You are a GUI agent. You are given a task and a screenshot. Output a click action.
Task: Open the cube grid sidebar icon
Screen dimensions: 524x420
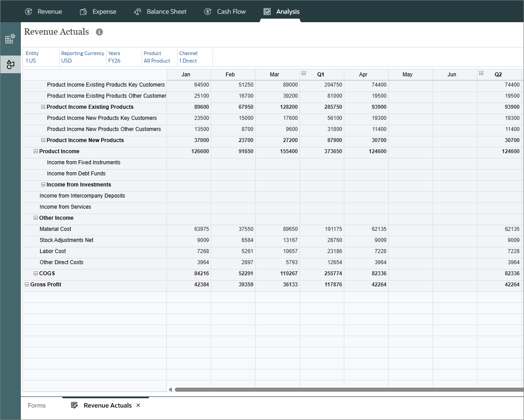point(10,39)
